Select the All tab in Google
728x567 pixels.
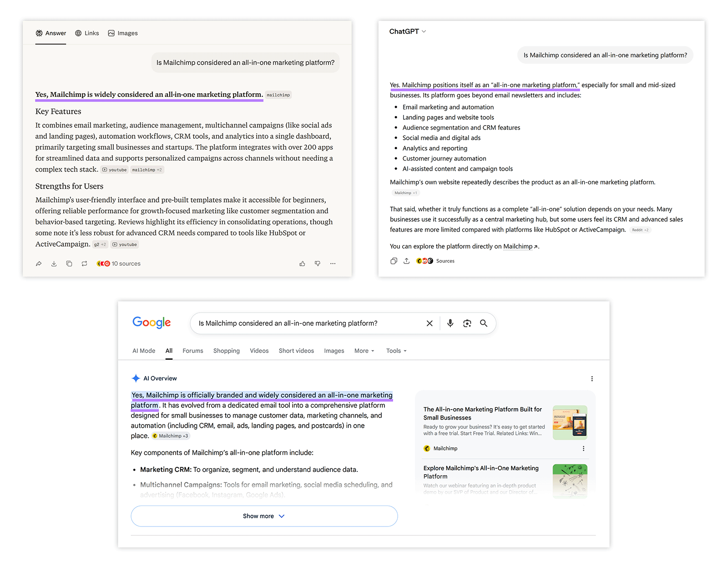tap(169, 351)
